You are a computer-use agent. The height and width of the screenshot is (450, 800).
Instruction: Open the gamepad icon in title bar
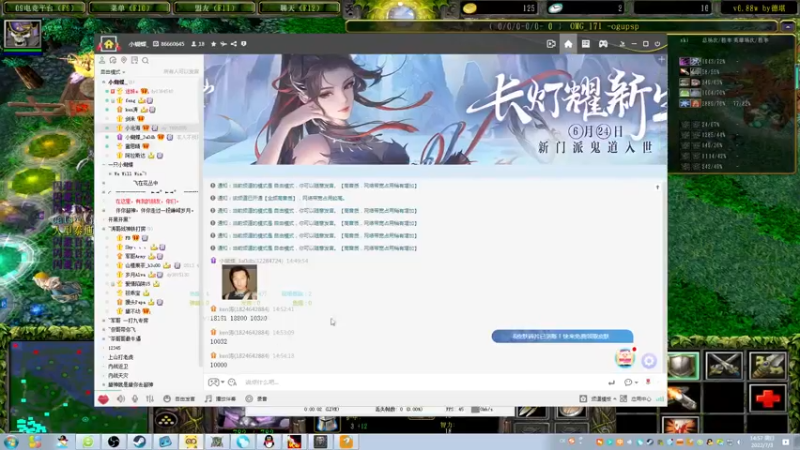pos(603,44)
